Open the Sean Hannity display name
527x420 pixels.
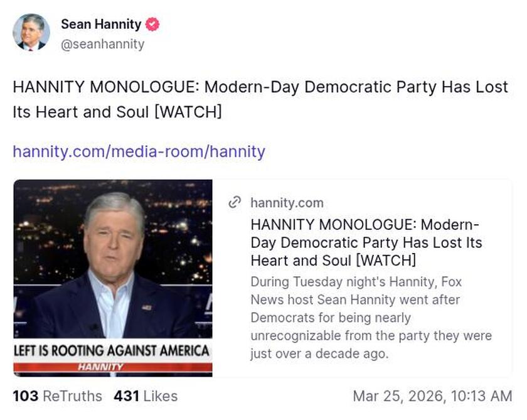[x=101, y=25]
